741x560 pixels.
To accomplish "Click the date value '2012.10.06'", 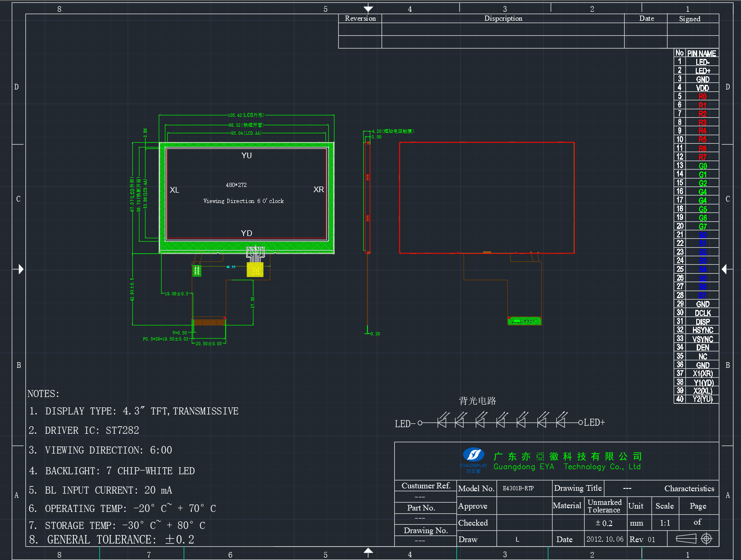I will [x=605, y=539].
